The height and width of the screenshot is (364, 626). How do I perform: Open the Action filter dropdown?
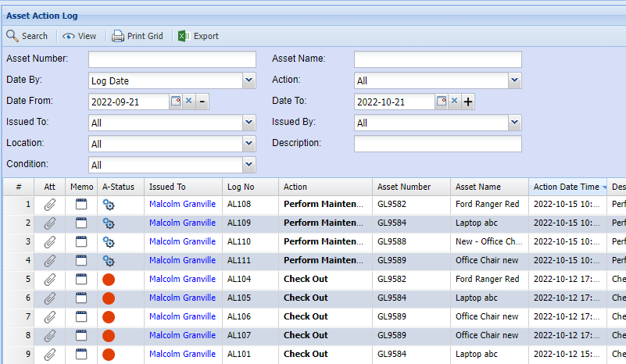coord(514,80)
